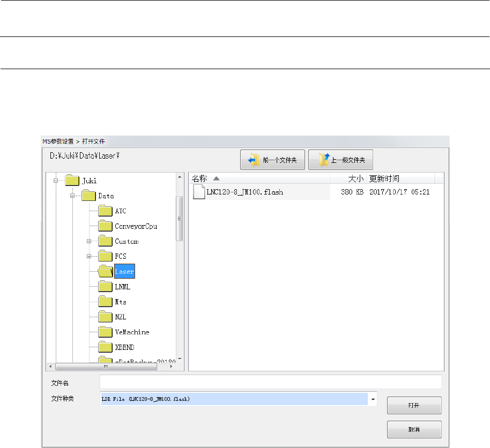Expand the FCS folder tree node
The width and height of the screenshot is (490, 448).
point(89,257)
